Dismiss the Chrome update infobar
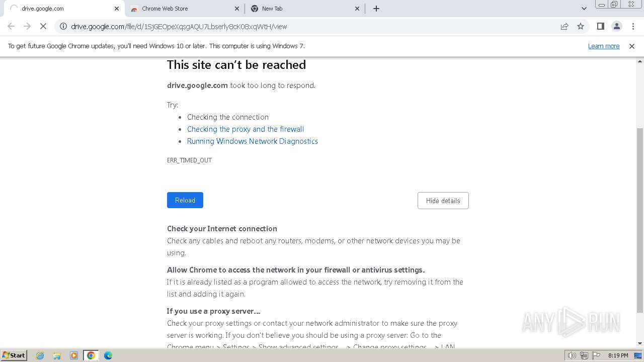 pyautogui.click(x=632, y=46)
